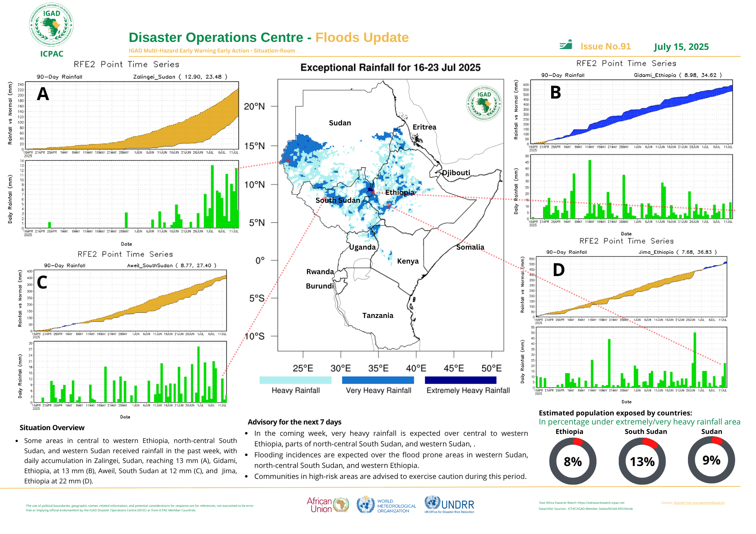Open the East Africa Hazards Watch link

point(601,503)
